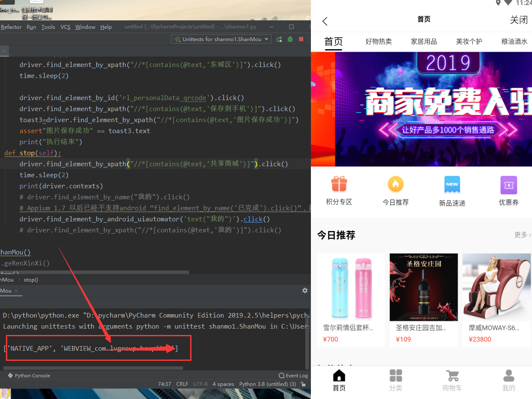
Task: Start debugging with the Debug bug icon
Action: pos(290,39)
